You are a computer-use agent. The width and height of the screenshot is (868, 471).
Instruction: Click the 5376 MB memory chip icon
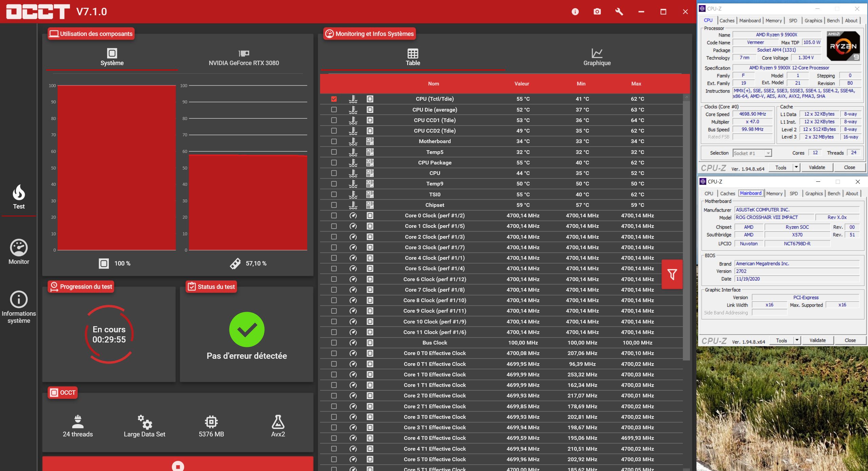tap(211, 421)
